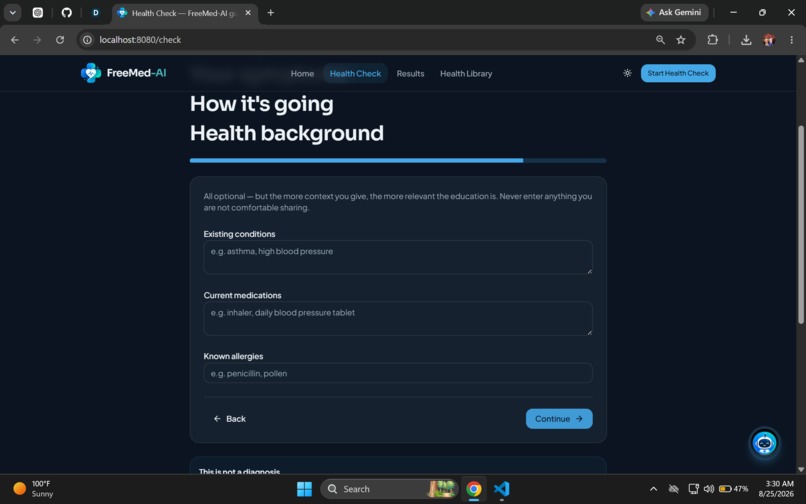Bookmark this page with star icon

point(681,40)
